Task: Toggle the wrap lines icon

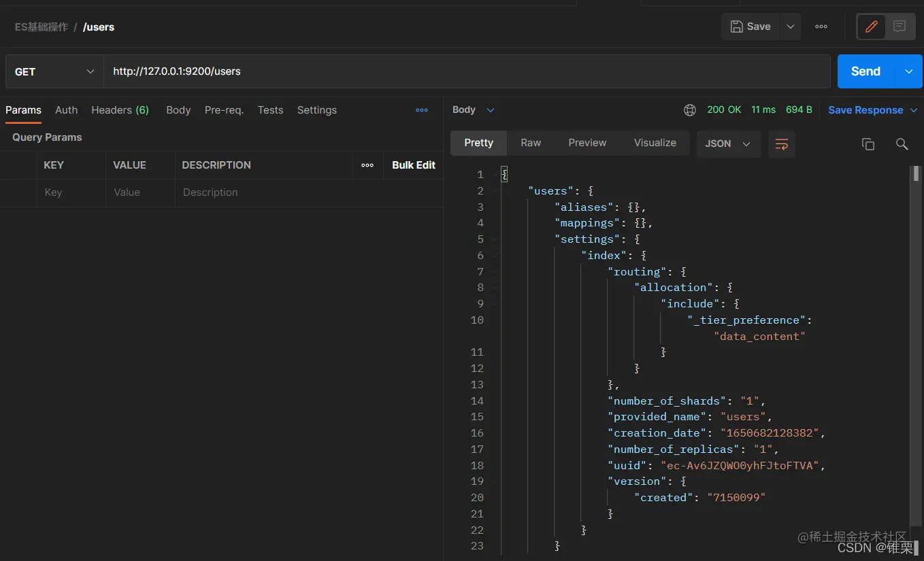Action: pos(782,143)
